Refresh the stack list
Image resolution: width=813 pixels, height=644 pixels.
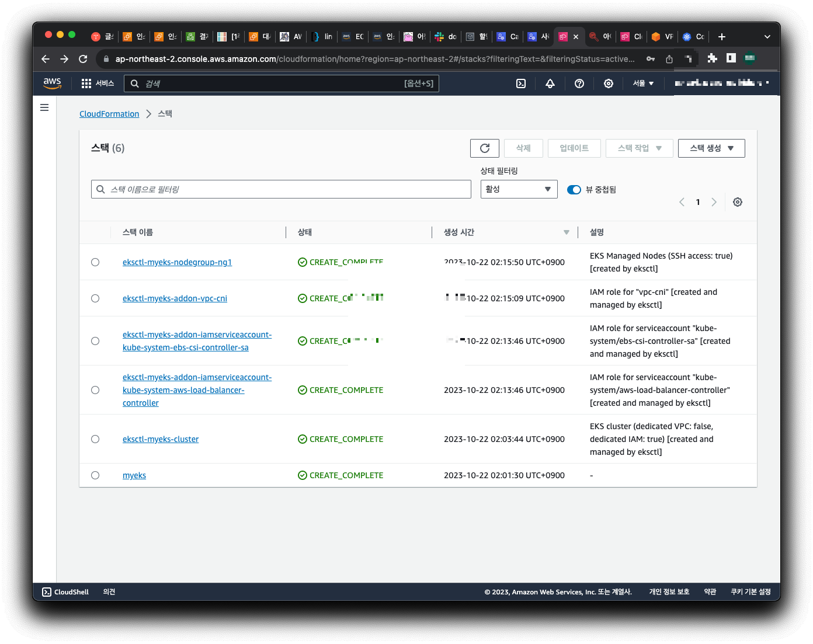pos(485,148)
